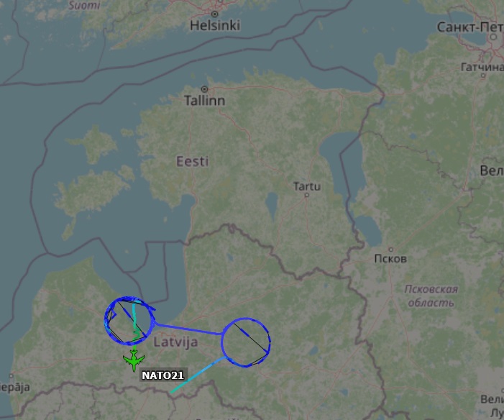The image size is (504, 420).
Task: Click the Latvija country label
Action: click(175, 342)
